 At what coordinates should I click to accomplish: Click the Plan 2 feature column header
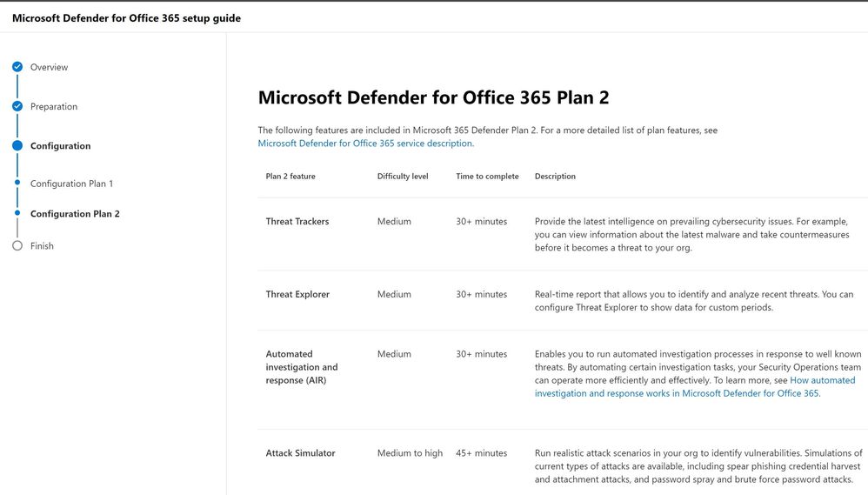pyautogui.click(x=290, y=176)
